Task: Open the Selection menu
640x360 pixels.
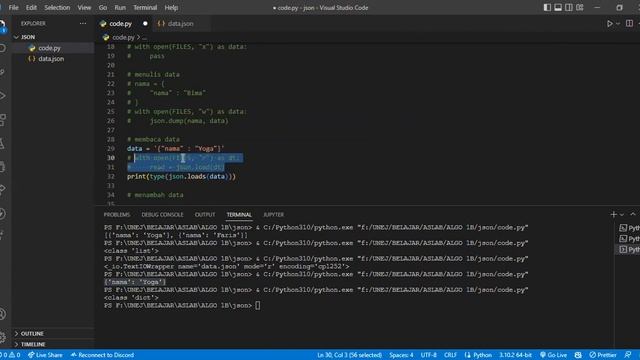Action: (57, 7)
